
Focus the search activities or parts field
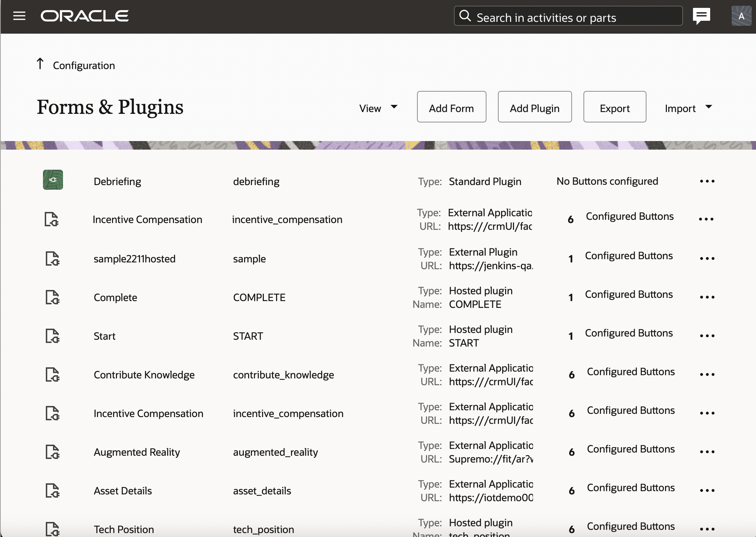click(573, 17)
